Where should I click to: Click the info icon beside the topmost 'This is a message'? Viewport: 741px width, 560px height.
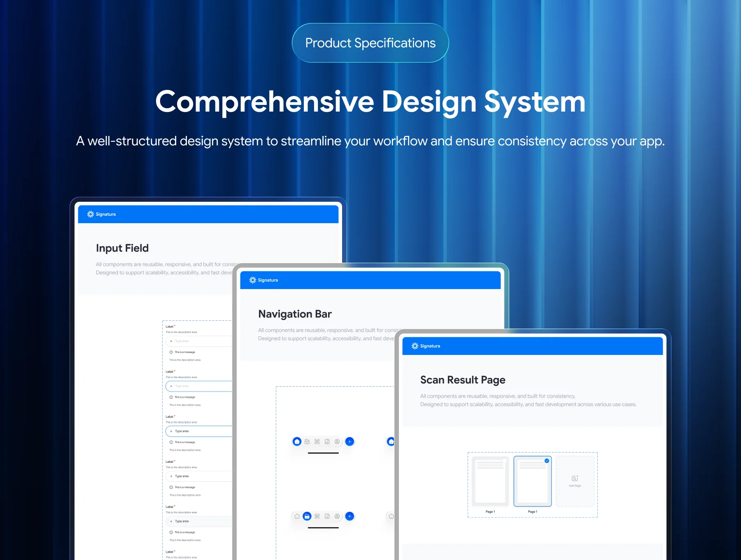pos(171,352)
